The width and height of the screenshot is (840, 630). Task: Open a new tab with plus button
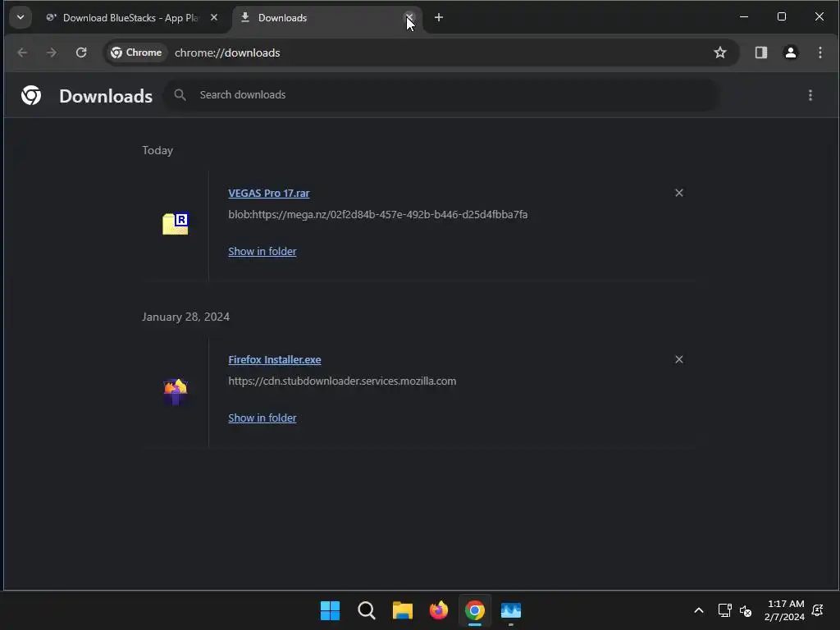click(x=439, y=18)
